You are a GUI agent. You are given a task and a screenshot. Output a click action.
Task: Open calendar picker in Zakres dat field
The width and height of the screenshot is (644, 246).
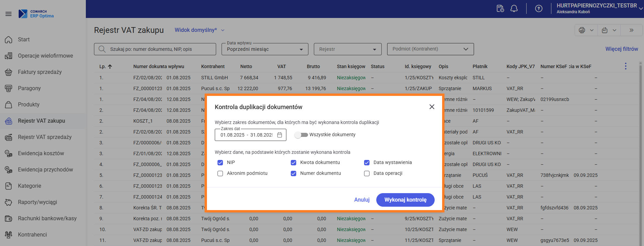coord(280,135)
